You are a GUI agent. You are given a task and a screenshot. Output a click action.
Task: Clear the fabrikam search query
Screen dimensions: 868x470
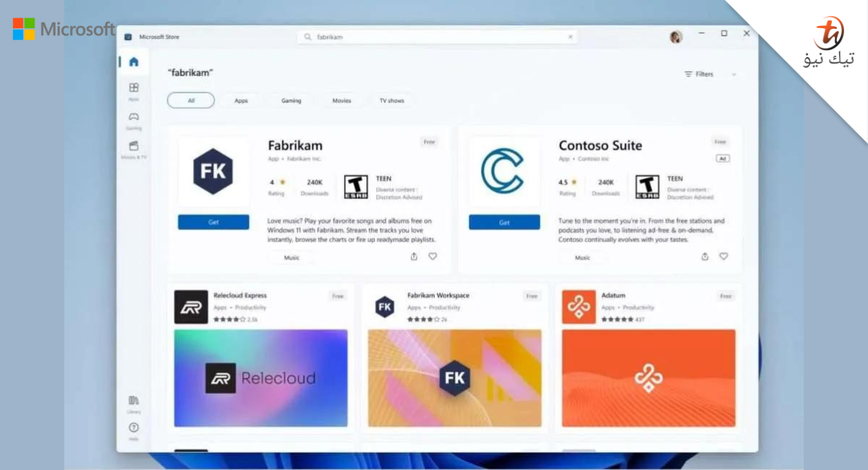point(571,37)
